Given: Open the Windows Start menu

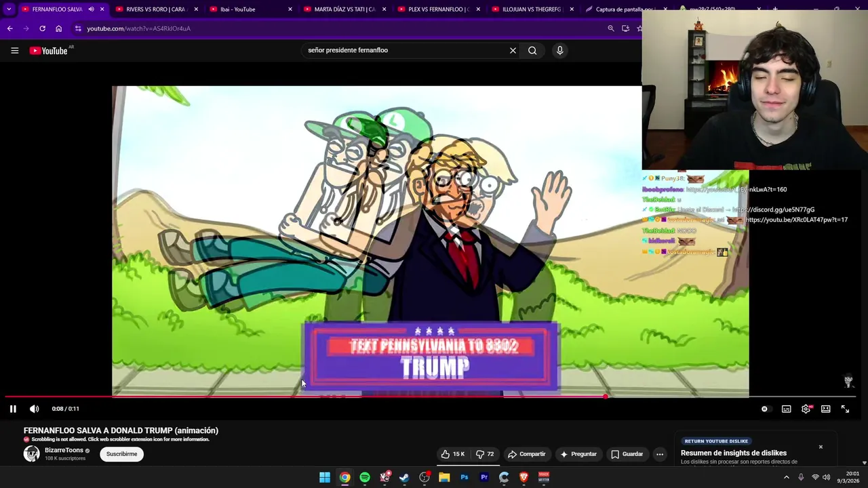Looking at the screenshot, I should 325,477.
